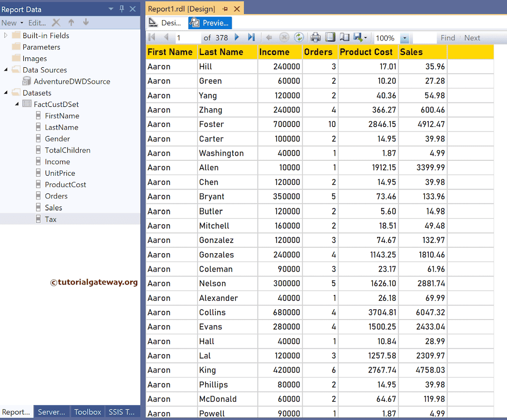Move the Tax field up in the dataset
507x420 pixels.
(x=71, y=23)
